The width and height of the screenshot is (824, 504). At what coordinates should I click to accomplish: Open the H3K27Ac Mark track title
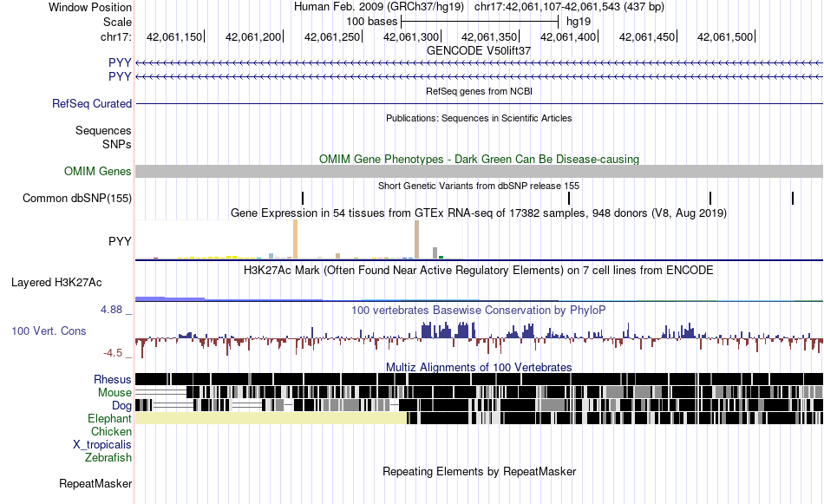479,270
